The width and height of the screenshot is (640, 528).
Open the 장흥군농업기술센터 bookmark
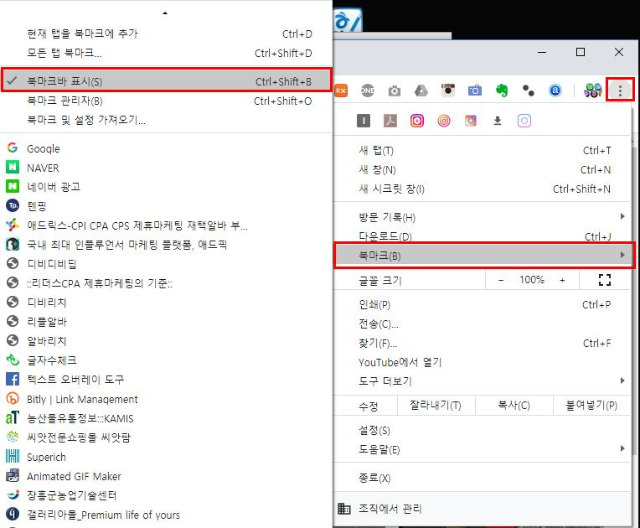pyautogui.click(x=167, y=495)
